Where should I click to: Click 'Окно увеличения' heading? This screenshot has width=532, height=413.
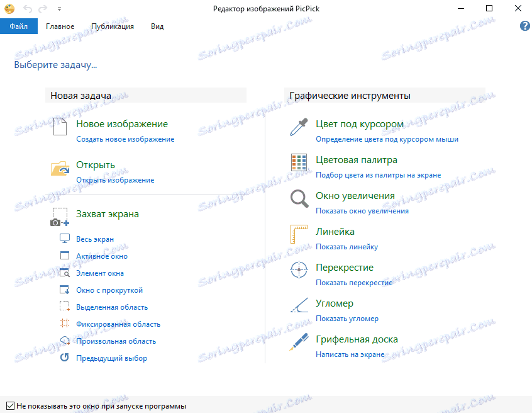point(355,196)
